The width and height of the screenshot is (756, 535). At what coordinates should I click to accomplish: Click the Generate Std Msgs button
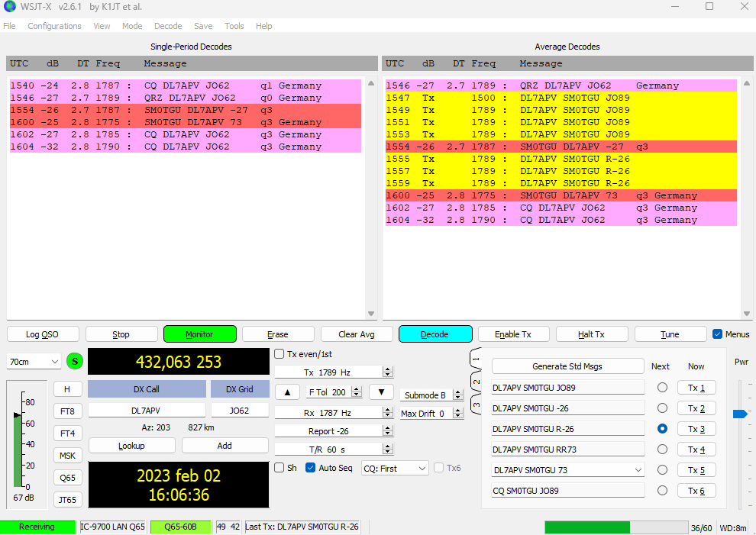[567, 366]
